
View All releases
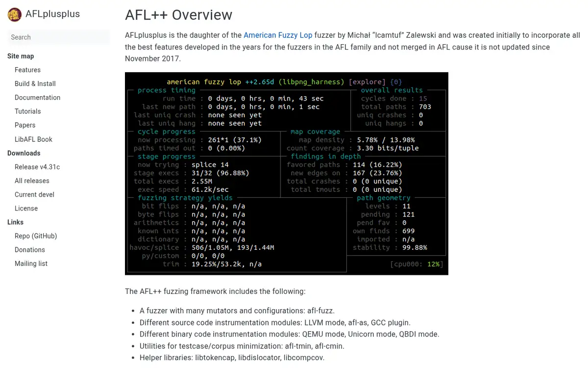pos(32,181)
